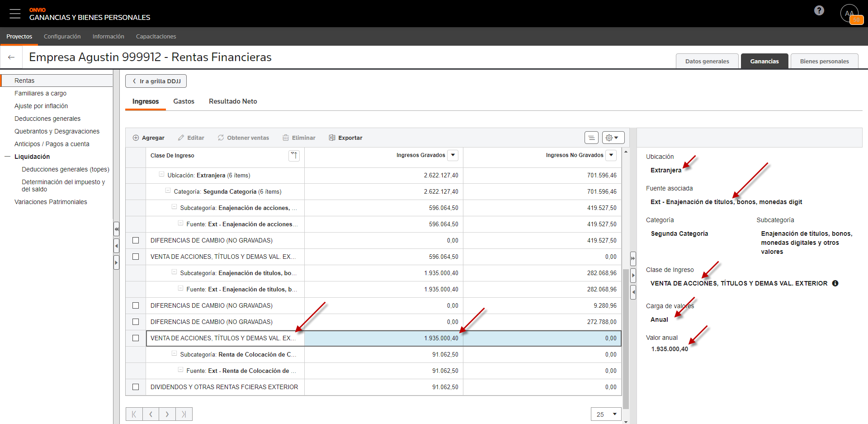Image resolution: width=868 pixels, height=424 pixels.
Task: Open Familiares a cargo in sidebar
Action: [x=40, y=93]
